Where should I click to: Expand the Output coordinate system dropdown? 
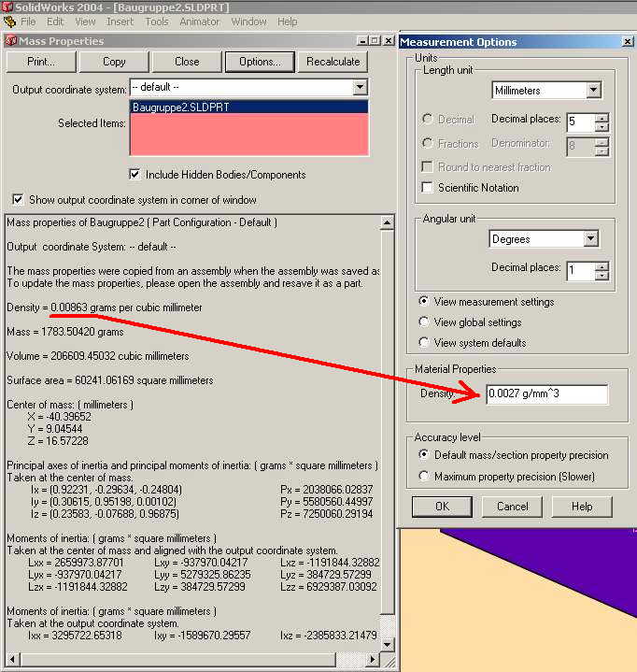361,88
